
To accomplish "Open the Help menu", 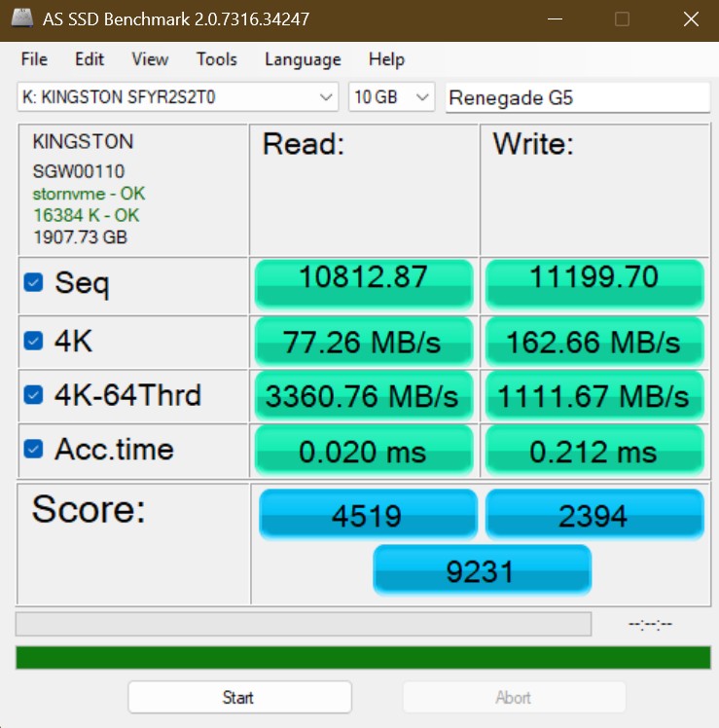I will (x=386, y=59).
